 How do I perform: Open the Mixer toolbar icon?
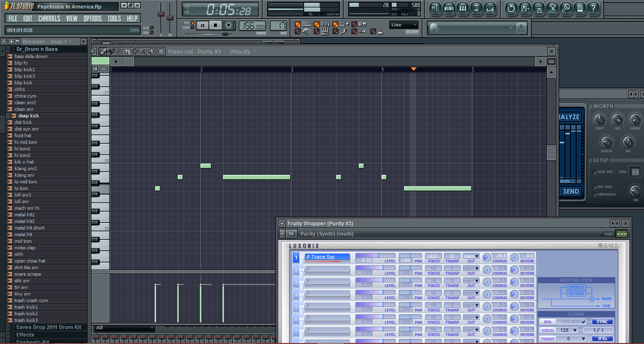pyautogui.click(x=490, y=8)
